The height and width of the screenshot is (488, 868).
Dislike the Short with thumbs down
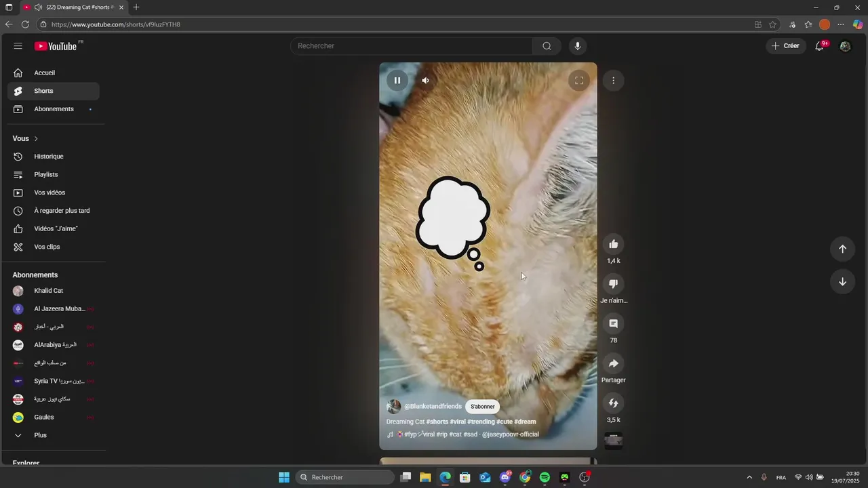coord(614,284)
